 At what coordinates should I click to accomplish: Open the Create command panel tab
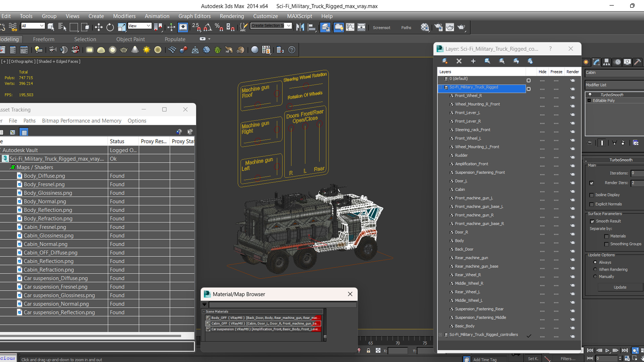(586, 62)
